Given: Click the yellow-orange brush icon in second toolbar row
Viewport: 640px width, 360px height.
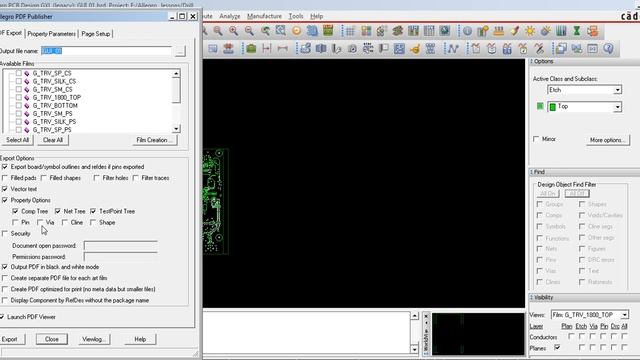Looking at the screenshot, I should tap(415, 49).
